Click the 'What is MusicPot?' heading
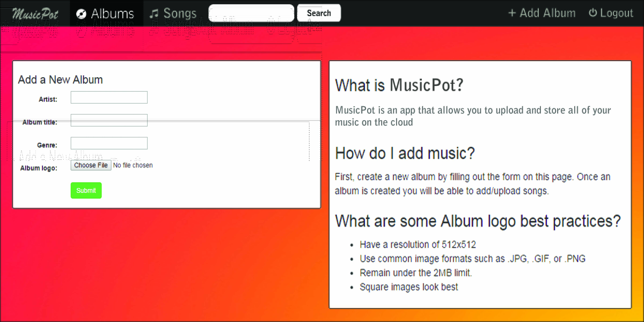Viewport: 644px width, 322px height. pyautogui.click(x=399, y=85)
